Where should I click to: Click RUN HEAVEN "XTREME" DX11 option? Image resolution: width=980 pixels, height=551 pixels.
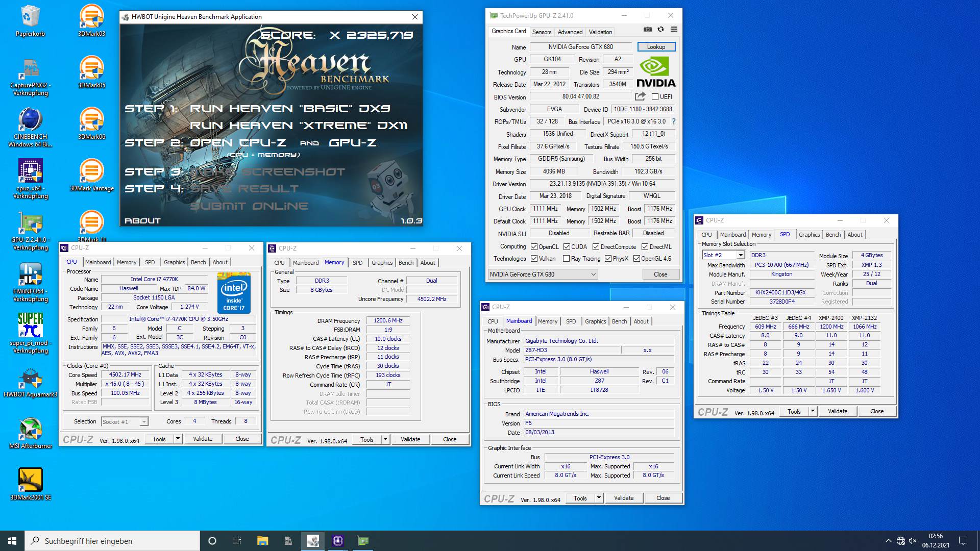[x=298, y=126]
